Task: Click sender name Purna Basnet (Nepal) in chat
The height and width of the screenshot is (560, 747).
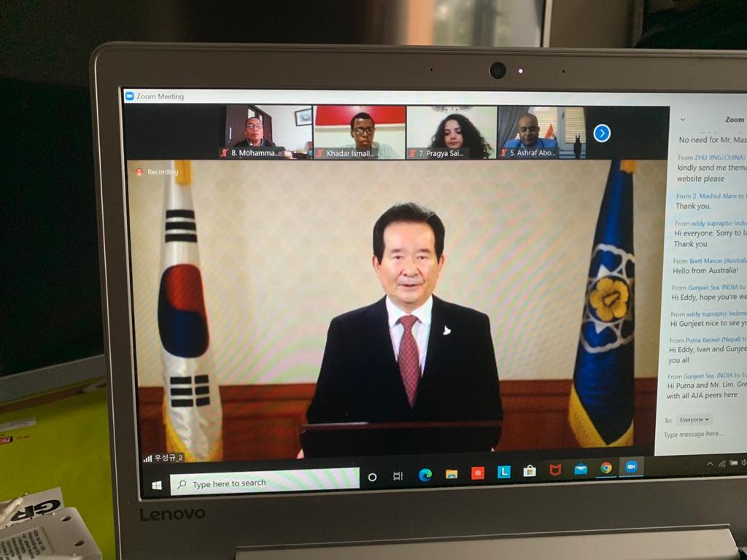Action: click(x=713, y=340)
